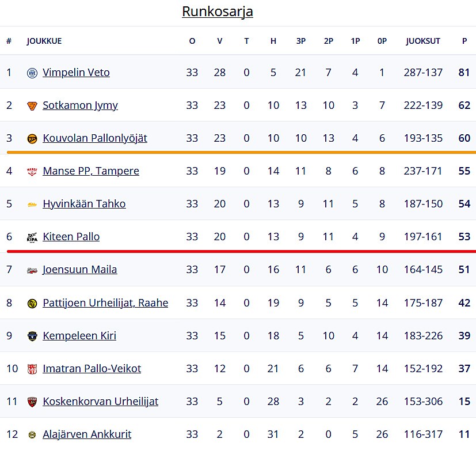
Task: Click the Imatran Pallo-Veikot team logo
Action: coord(32,369)
